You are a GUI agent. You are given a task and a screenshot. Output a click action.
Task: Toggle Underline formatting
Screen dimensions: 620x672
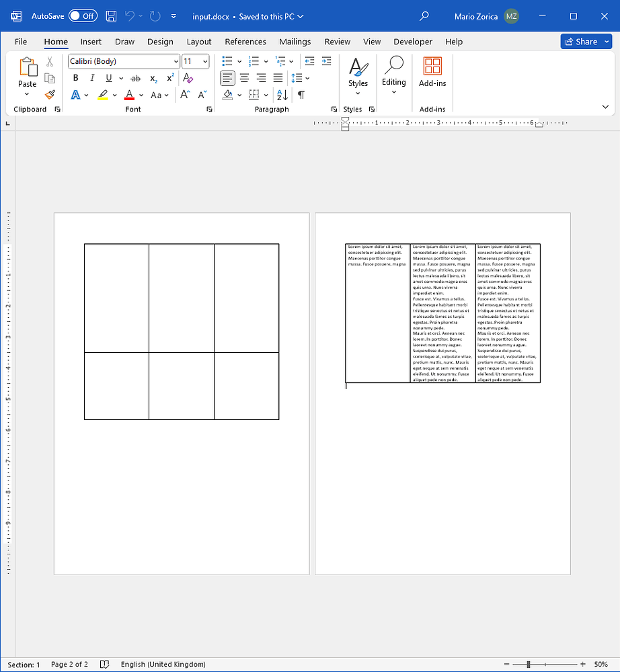[108, 78]
